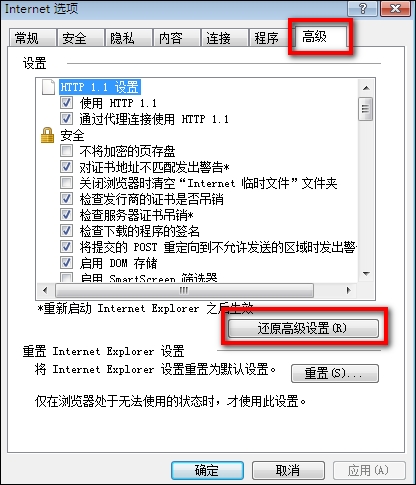416x485 pixels.
Task: Uncheck 使用 HTTP 1.1 checkbox
Action: tap(66, 103)
